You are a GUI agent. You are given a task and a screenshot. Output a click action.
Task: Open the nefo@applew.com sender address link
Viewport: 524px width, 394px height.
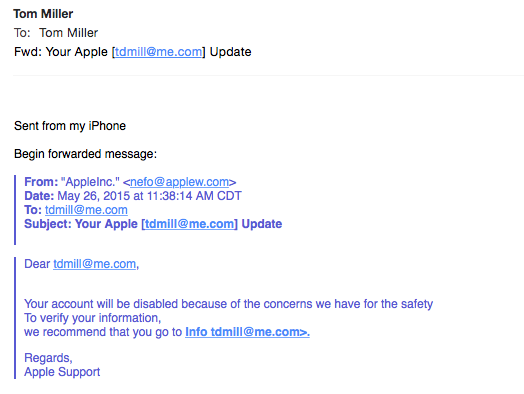179,182
